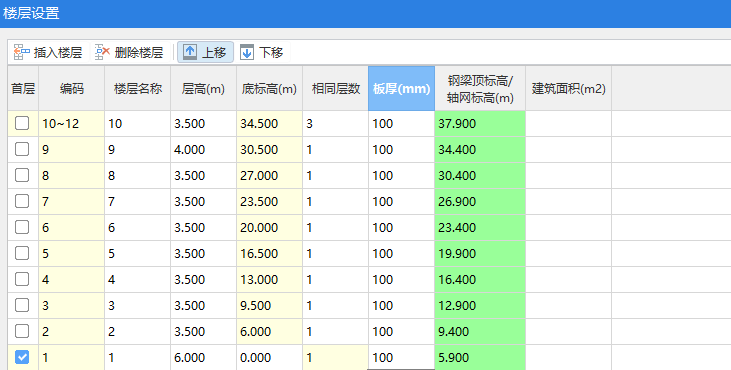Check the 首层 box for floor 8

point(22,176)
